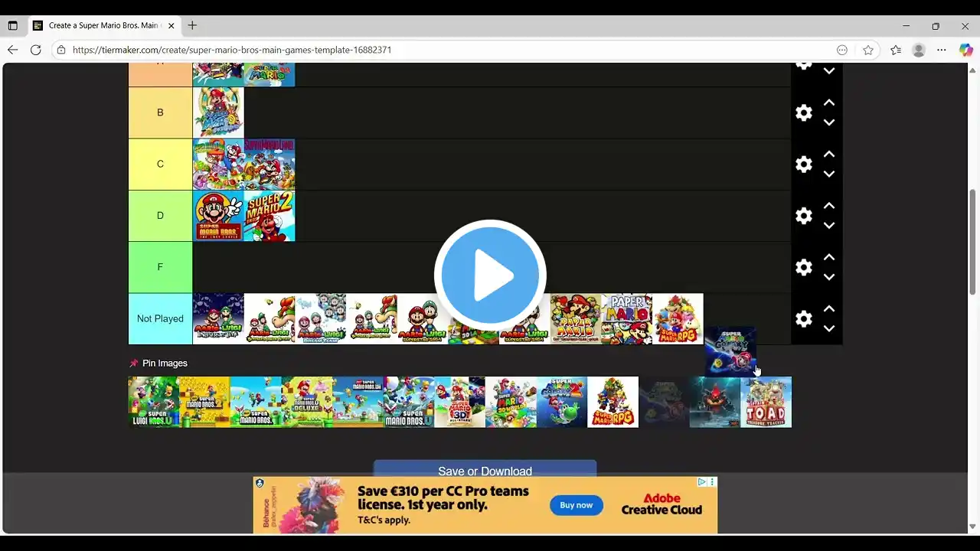
Task: Click the browser refresh icon
Action: [35, 50]
